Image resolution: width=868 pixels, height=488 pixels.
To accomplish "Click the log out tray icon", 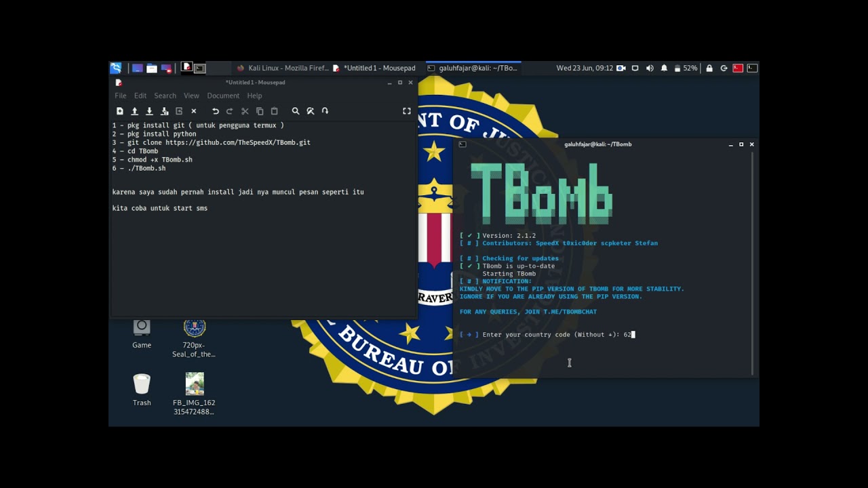I will 724,68.
